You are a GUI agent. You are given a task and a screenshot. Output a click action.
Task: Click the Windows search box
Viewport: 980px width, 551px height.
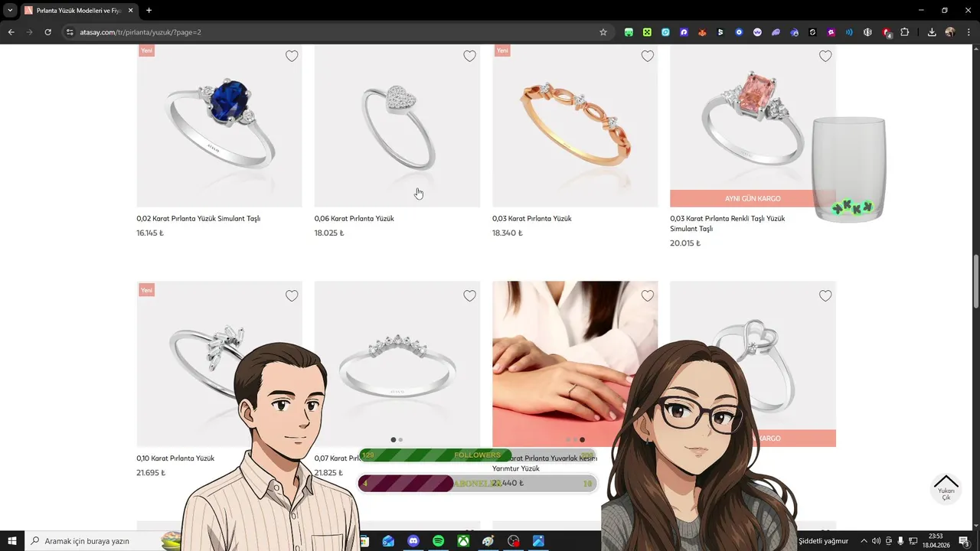click(103, 541)
